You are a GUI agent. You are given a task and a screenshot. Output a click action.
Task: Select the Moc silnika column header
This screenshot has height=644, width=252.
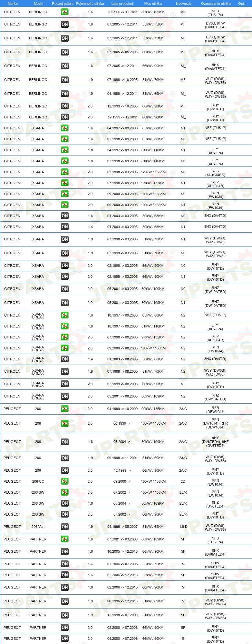click(153, 4)
